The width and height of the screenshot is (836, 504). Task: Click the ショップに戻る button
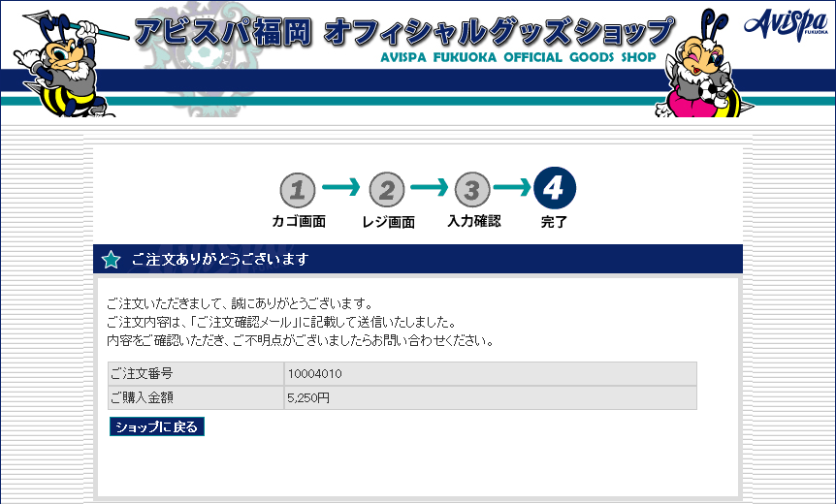coord(157,426)
